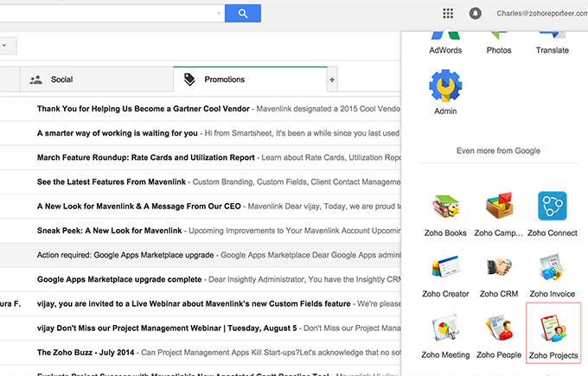Open Live Webinar Custom Fields invitation email
Image resolution: width=588 pixels, height=376 pixels.
[x=201, y=303]
